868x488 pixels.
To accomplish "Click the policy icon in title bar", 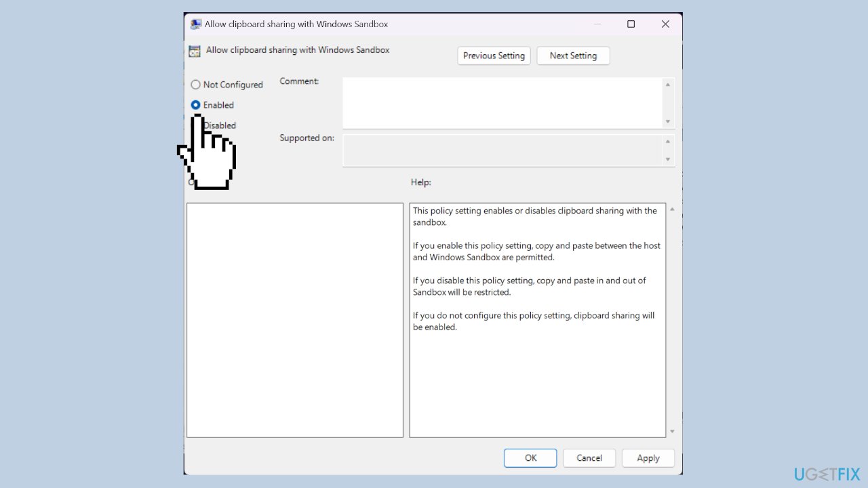I will pyautogui.click(x=196, y=24).
